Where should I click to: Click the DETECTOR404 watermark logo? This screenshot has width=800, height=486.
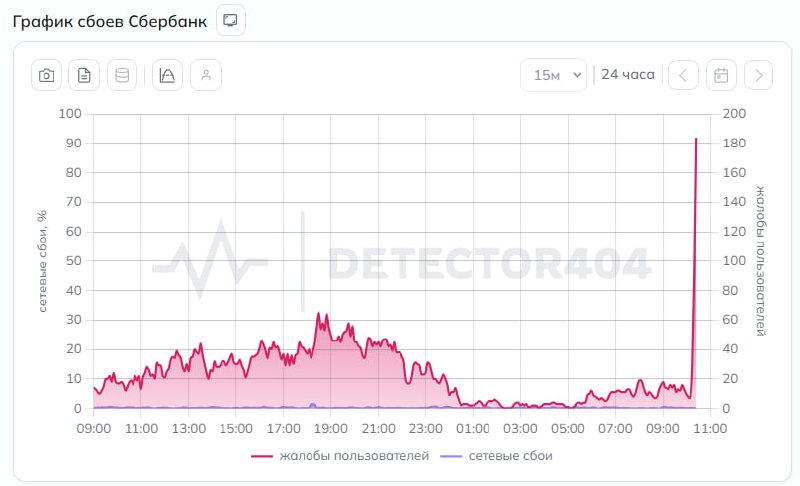[402, 263]
